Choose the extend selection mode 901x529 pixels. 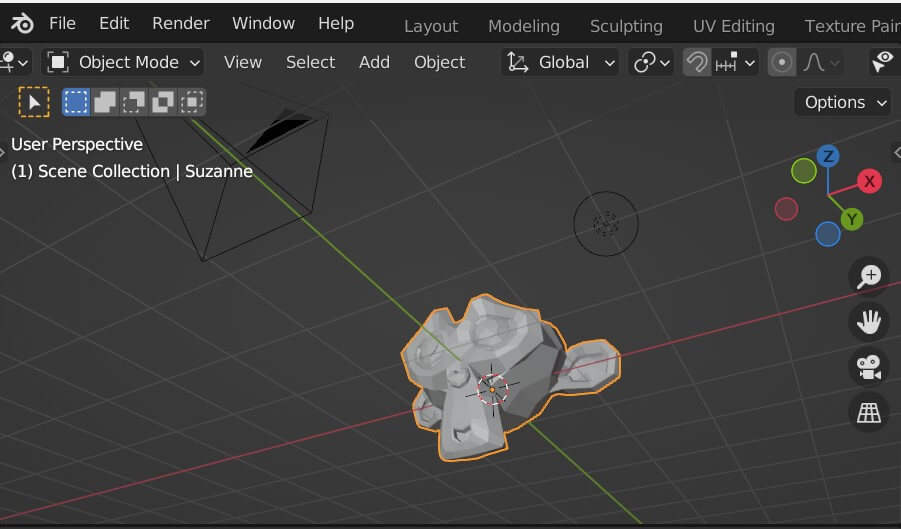(x=105, y=102)
